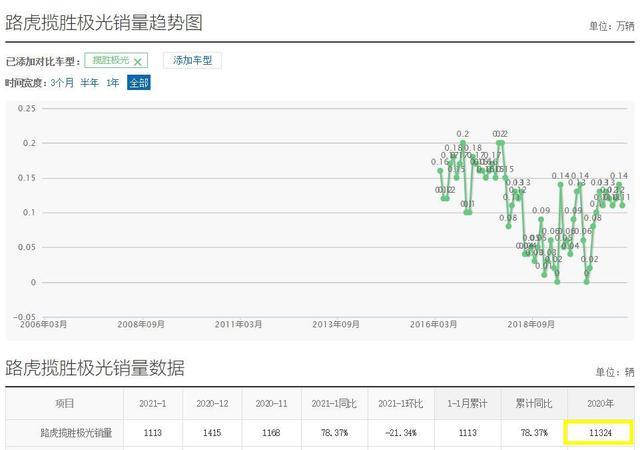Click the cell with value -21.34%
The width and height of the screenshot is (640, 450).
pyautogui.click(x=401, y=432)
